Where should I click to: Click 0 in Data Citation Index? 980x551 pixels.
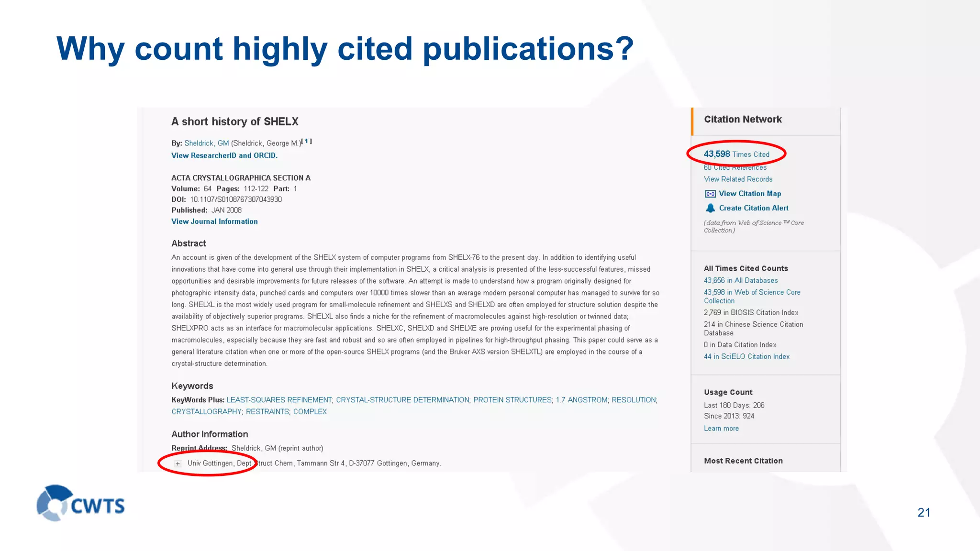pos(740,345)
